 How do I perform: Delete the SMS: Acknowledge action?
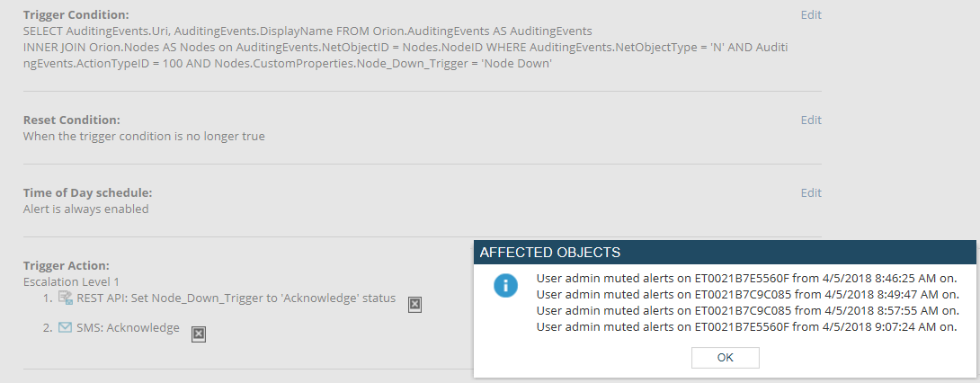[x=199, y=334]
